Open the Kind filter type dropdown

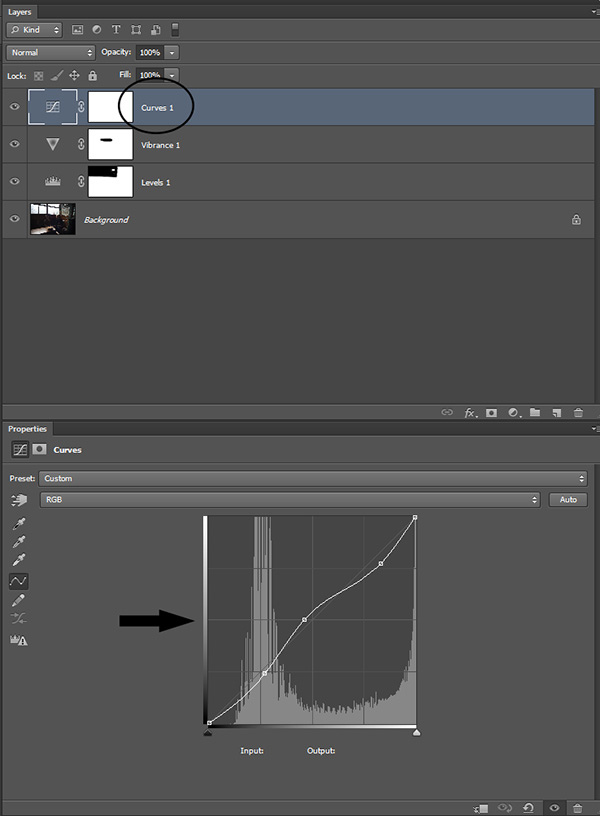coord(34,30)
